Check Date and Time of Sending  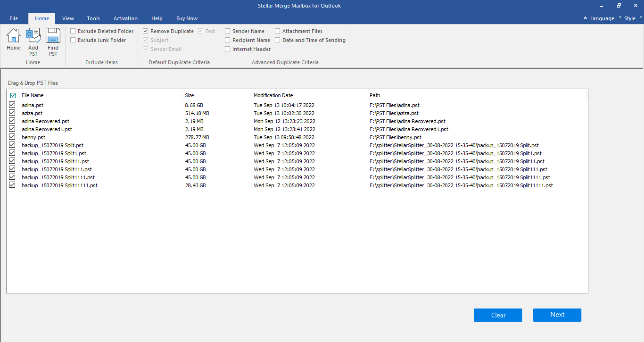278,40
